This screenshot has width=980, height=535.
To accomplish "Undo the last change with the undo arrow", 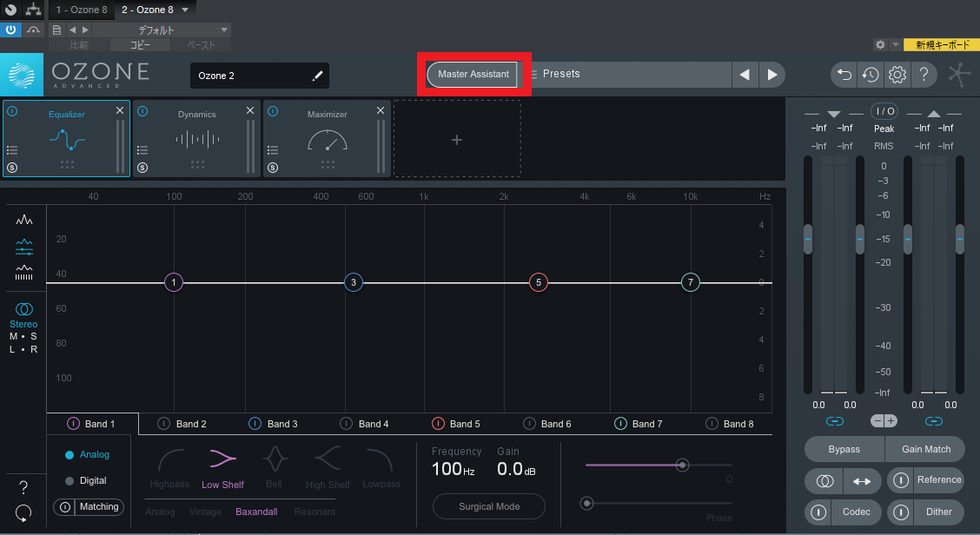I will pyautogui.click(x=844, y=75).
